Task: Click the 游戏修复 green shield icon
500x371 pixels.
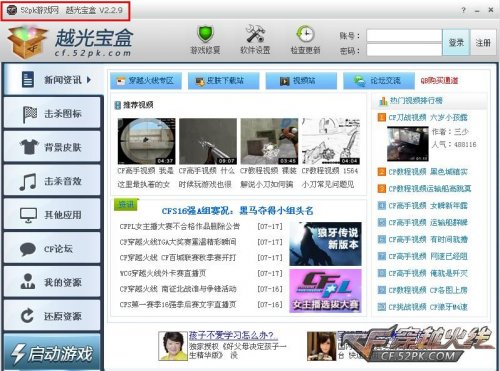Action: pos(205,34)
